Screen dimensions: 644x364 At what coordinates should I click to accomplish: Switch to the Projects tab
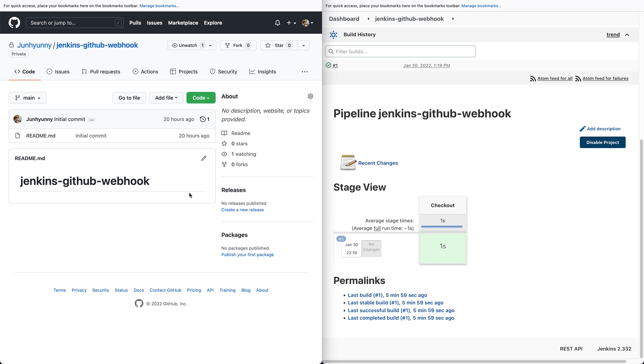pyautogui.click(x=184, y=72)
